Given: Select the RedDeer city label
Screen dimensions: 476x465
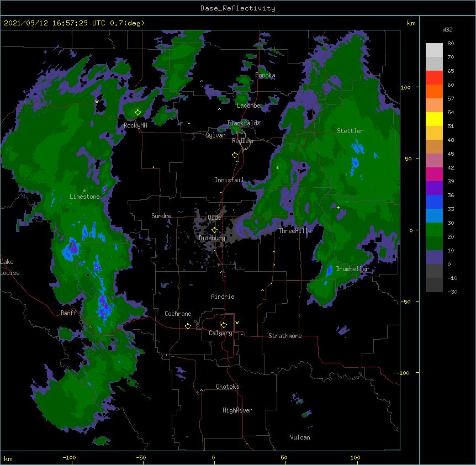Looking at the screenshot, I should pos(243,141).
